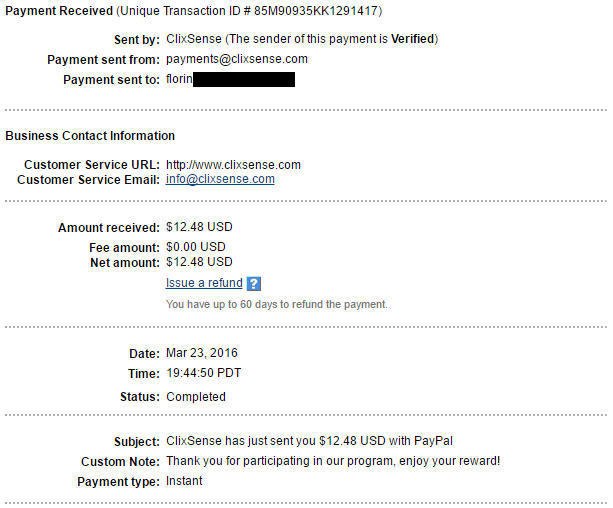The height and width of the screenshot is (508, 613).
Task: Click the Customer Service URL www.clixsense.com
Action: (x=233, y=165)
